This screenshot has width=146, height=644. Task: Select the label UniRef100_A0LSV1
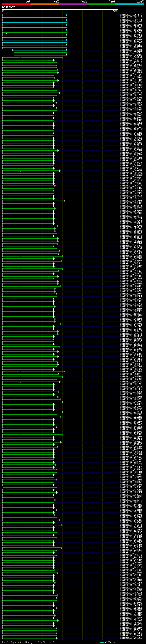(131, 95)
